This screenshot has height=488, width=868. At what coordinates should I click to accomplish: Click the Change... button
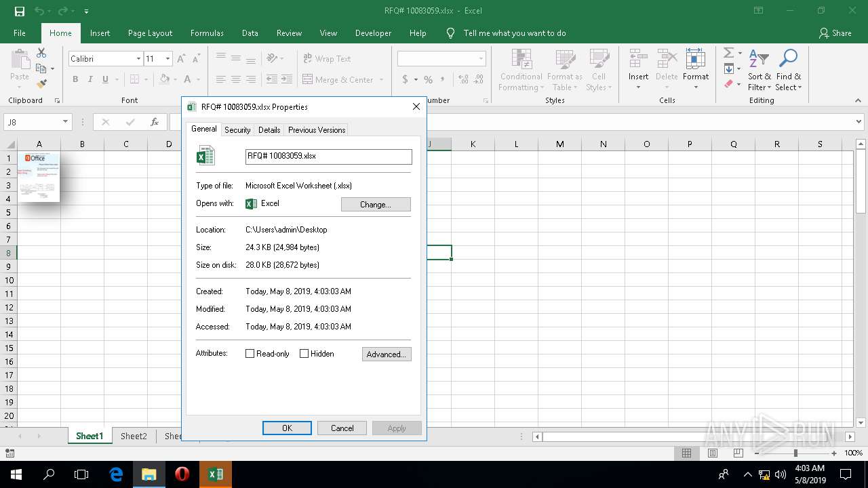pyautogui.click(x=376, y=204)
